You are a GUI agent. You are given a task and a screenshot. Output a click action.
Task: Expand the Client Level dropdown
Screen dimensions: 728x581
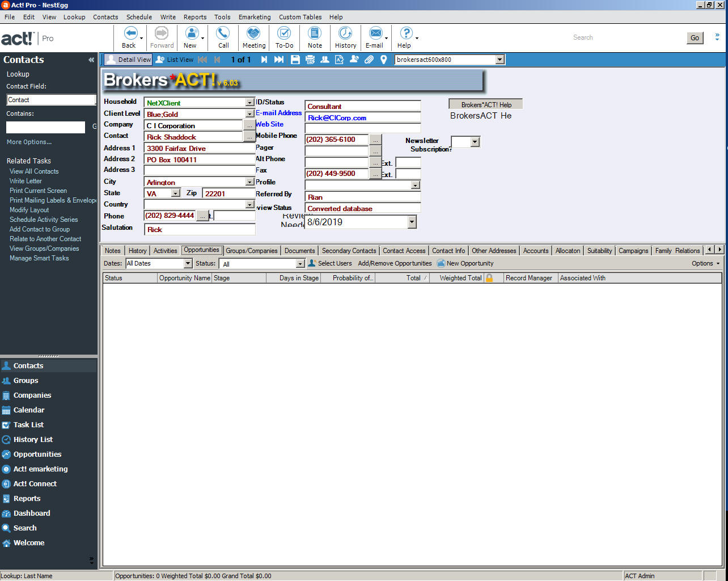[249, 114]
